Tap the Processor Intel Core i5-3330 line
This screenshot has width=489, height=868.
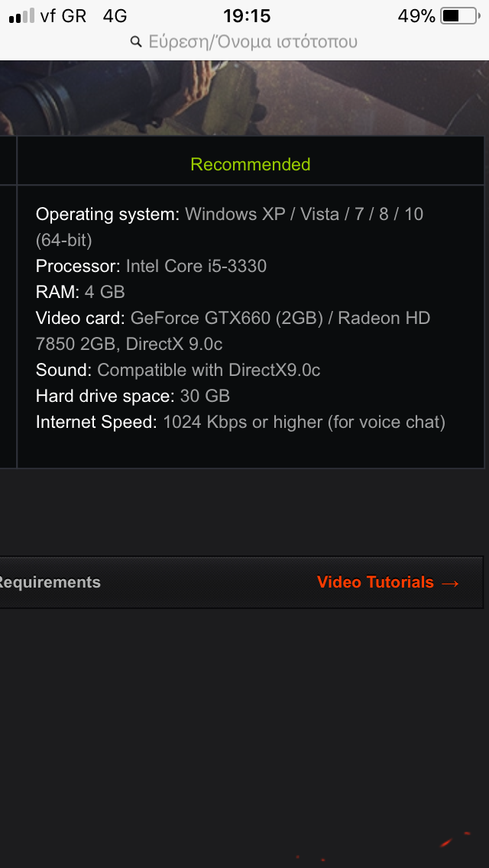coord(151,266)
